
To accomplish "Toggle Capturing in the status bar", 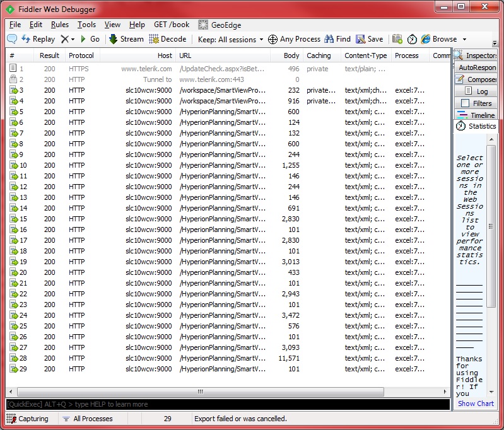I will tap(27, 419).
